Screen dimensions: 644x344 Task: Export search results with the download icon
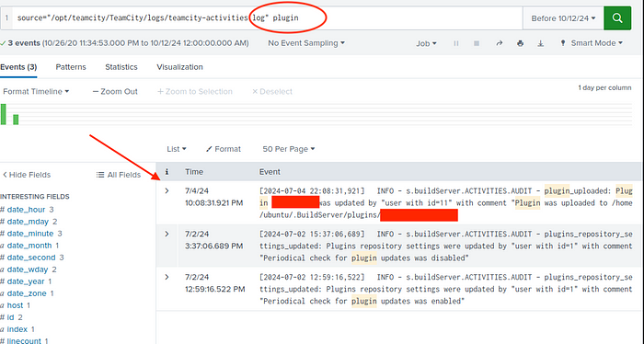point(541,43)
